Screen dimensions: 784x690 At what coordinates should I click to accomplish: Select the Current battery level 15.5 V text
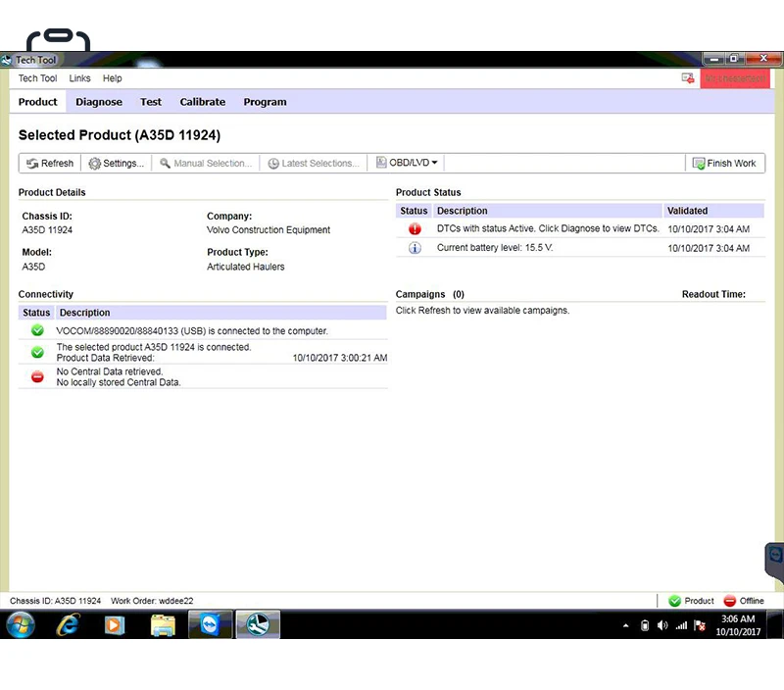coord(495,248)
